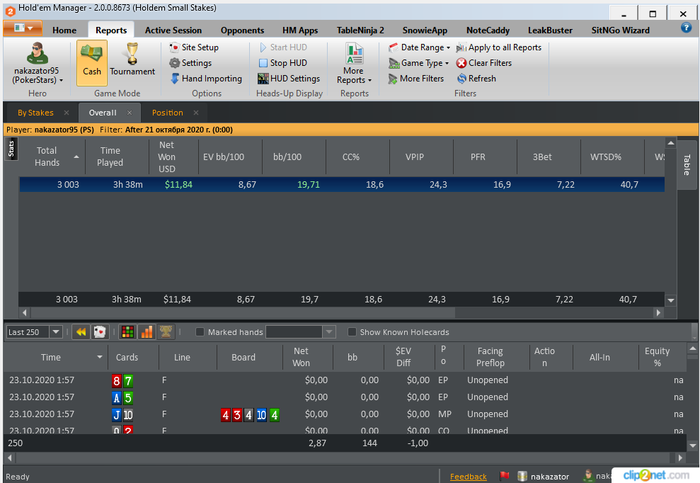Switch to the Reports ribbon tab
The height and width of the screenshot is (483, 700).
[x=111, y=30]
